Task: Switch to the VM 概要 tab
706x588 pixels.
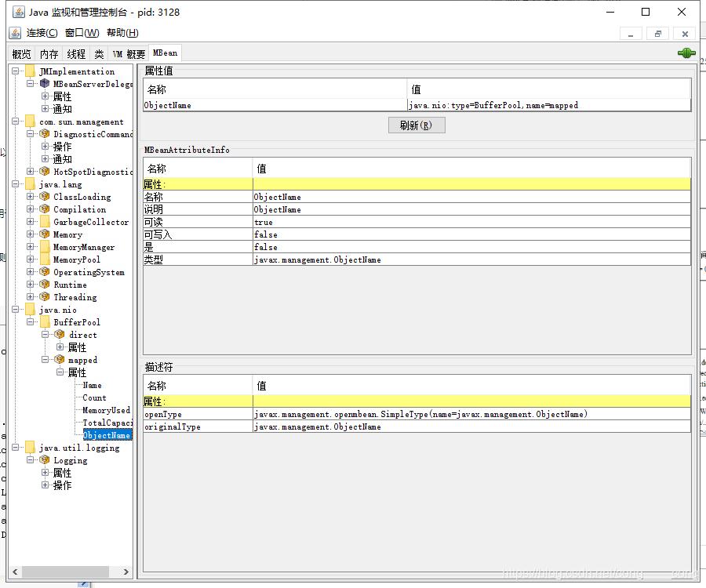Action: click(129, 54)
